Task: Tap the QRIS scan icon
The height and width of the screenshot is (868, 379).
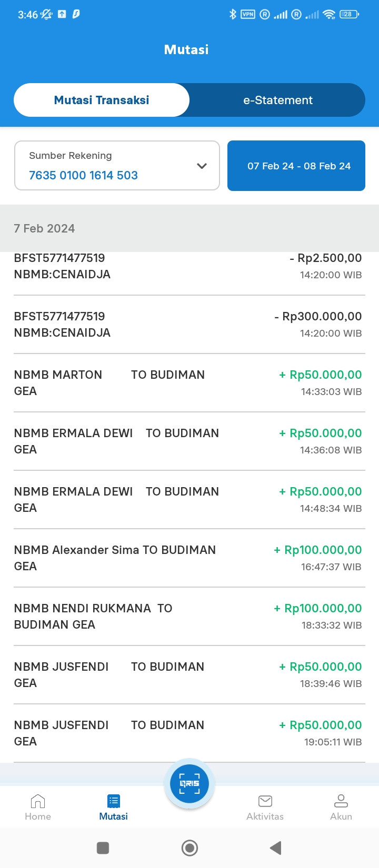Action: [189, 783]
